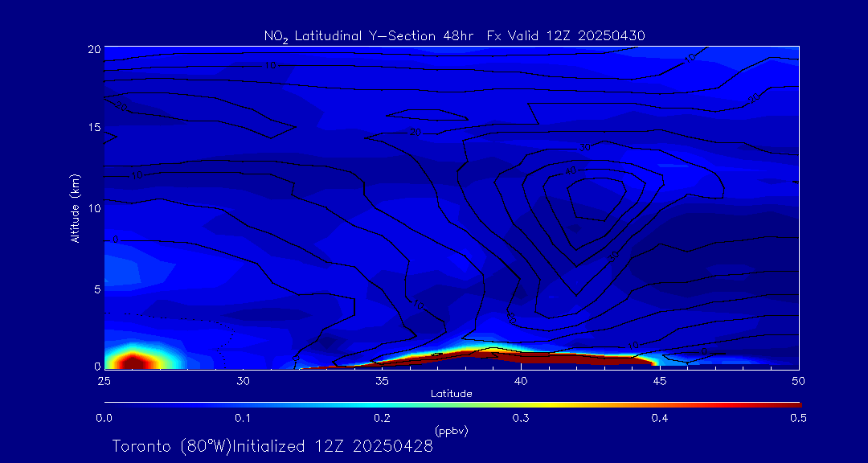Click the 'Latitude' x-axis label
868x463 pixels.
click(x=452, y=393)
